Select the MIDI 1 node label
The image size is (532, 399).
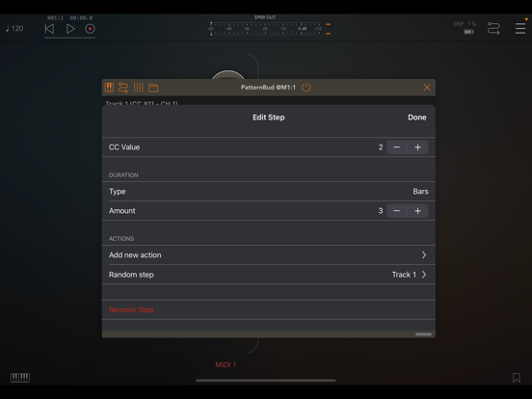click(x=226, y=364)
